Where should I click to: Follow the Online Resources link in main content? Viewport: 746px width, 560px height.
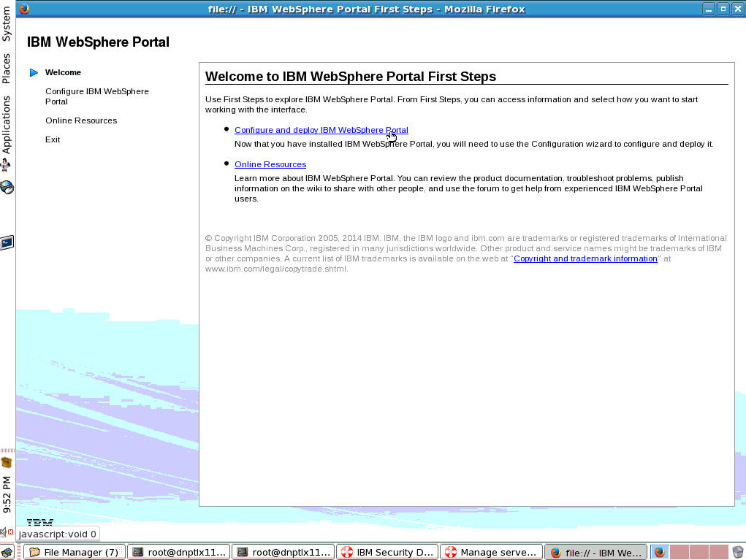point(270,164)
